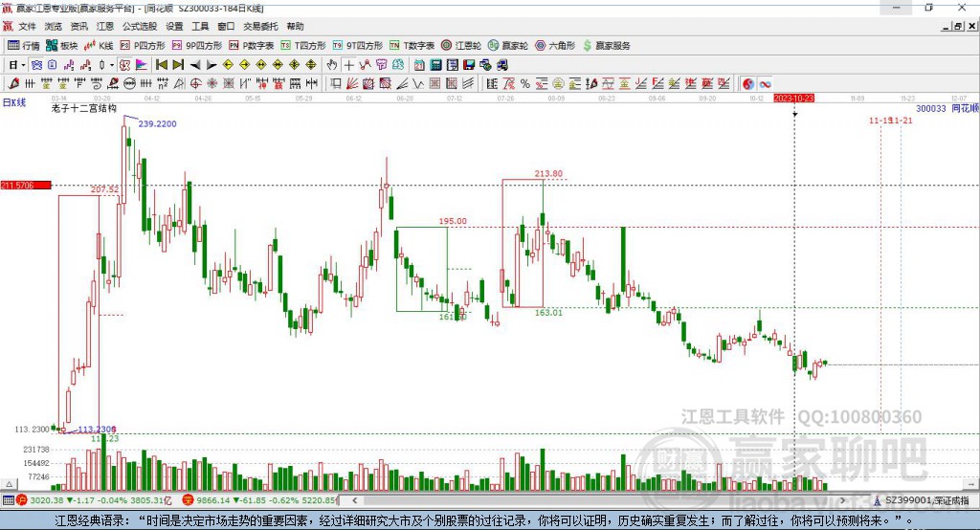The width and height of the screenshot is (980, 530).
Task: Open the P四方形 square tool
Action: [143, 46]
